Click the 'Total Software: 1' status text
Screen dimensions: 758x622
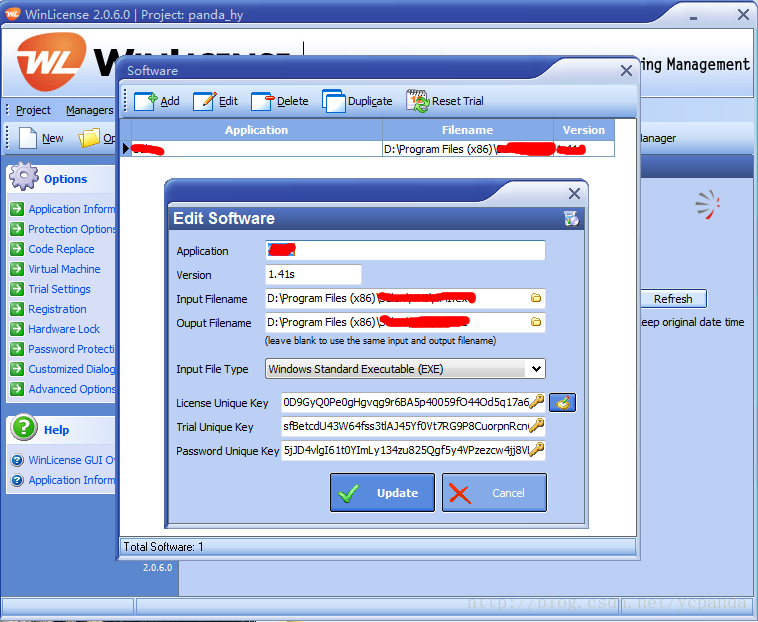pos(163,547)
